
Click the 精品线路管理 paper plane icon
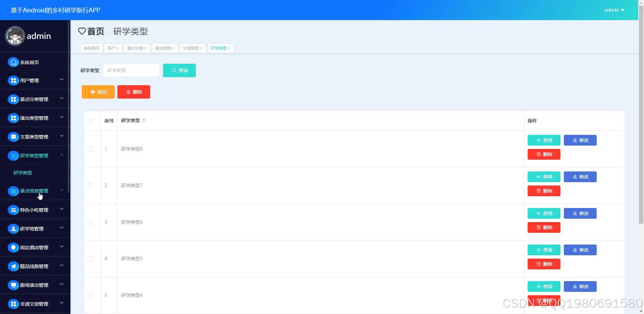[x=13, y=266]
